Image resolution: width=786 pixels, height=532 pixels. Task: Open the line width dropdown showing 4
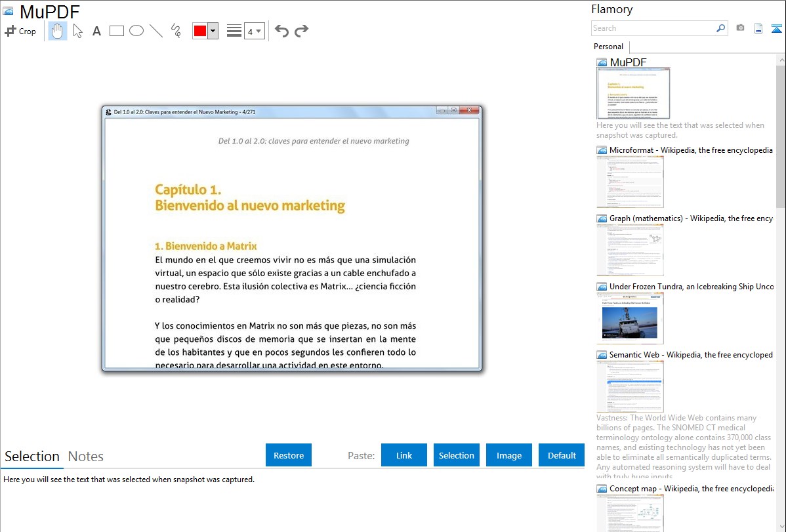click(255, 31)
